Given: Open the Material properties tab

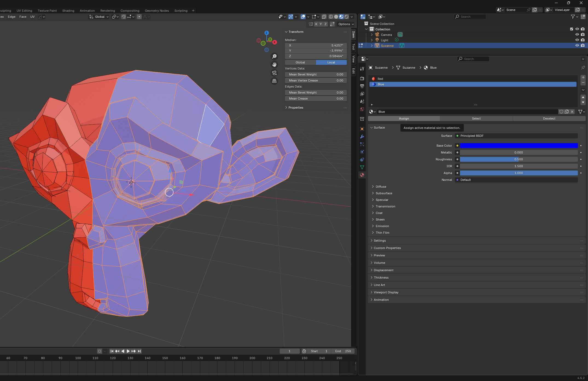Looking at the screenshot, I should click(362, 175).
